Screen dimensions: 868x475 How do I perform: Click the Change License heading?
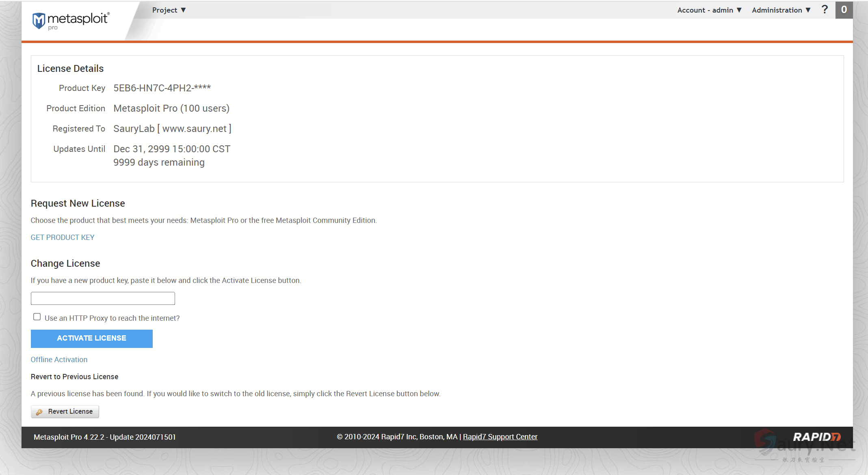65,263
